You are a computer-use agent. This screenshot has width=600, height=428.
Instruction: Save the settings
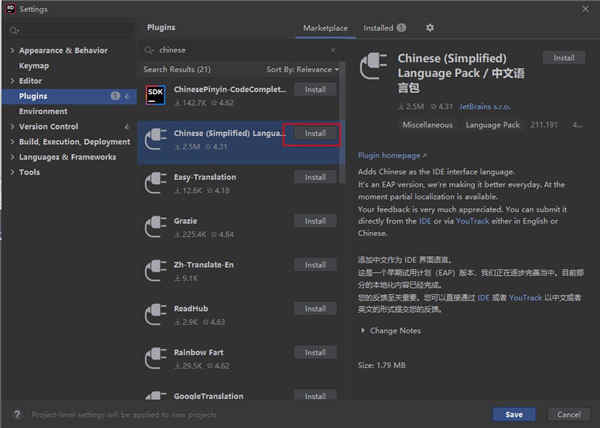click(514, 415)
